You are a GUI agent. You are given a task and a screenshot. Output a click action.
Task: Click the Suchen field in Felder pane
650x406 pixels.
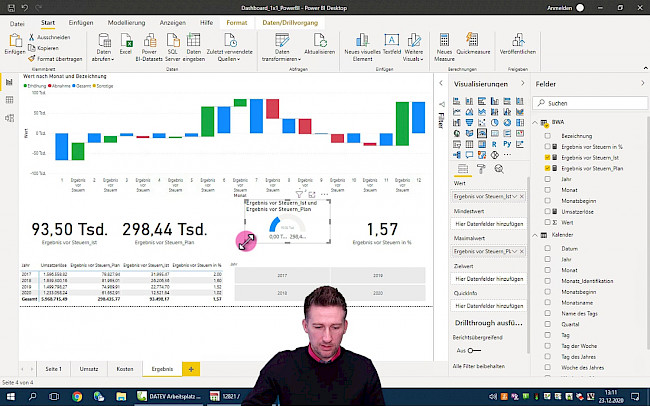coord(590,103)
